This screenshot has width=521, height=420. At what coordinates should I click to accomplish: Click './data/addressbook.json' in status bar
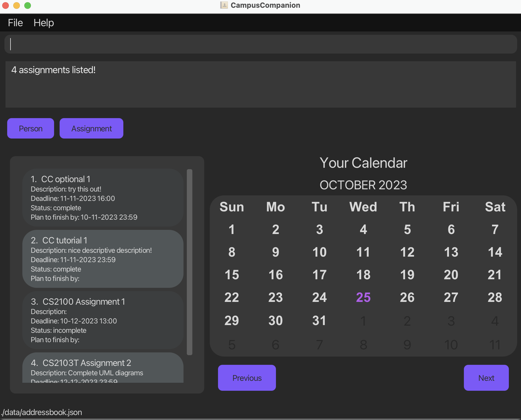pos(41,412)
